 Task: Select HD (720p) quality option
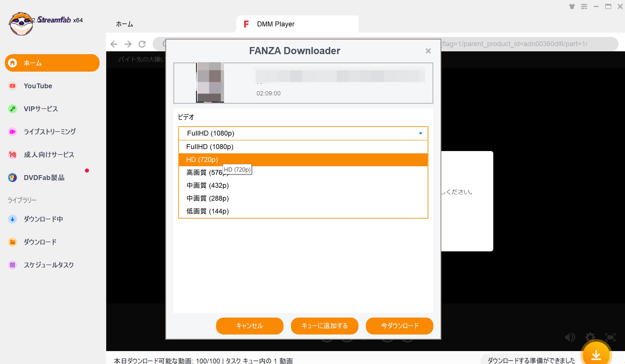point(303,160)
